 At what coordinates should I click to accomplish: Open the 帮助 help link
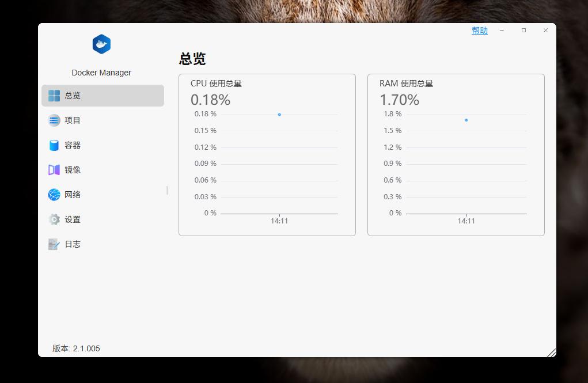pos(479,31)
